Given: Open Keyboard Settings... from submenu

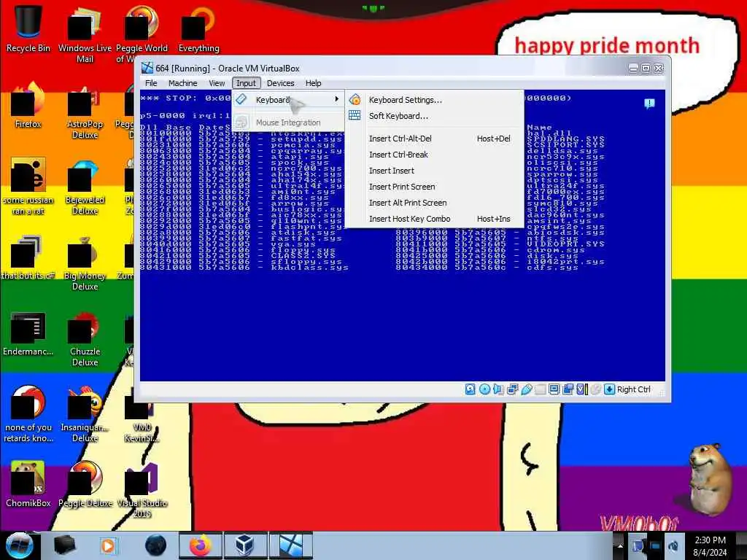Looking at the screenshot, I should (435, 100).
